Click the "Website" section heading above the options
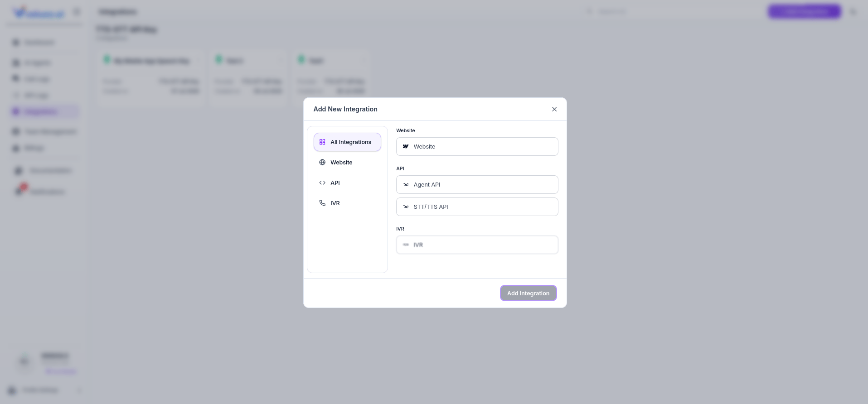 [x=406, y=130]
